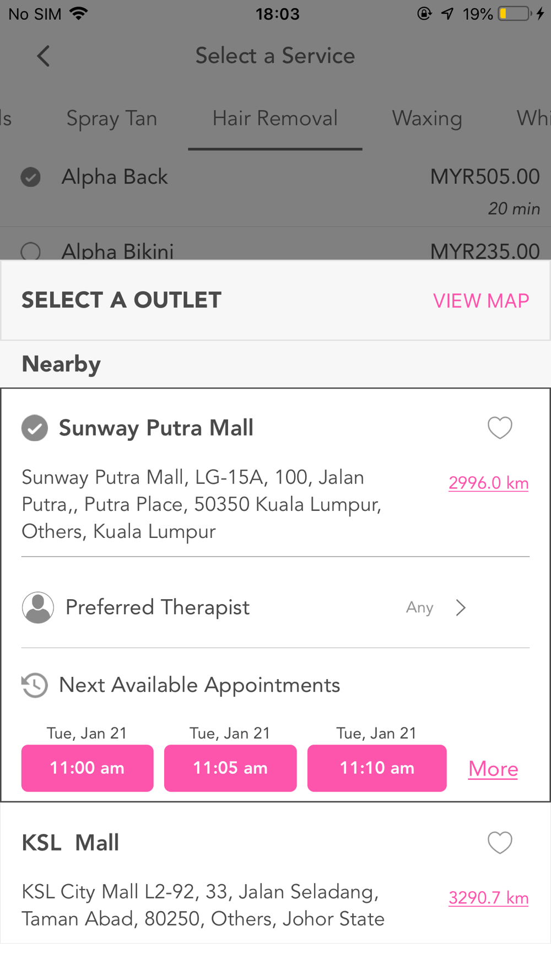Tap the battery icon in status bar

point(515,13)
